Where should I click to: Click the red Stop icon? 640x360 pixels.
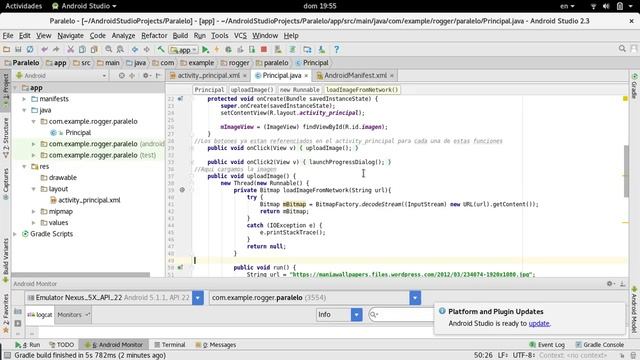pos(264,49)
